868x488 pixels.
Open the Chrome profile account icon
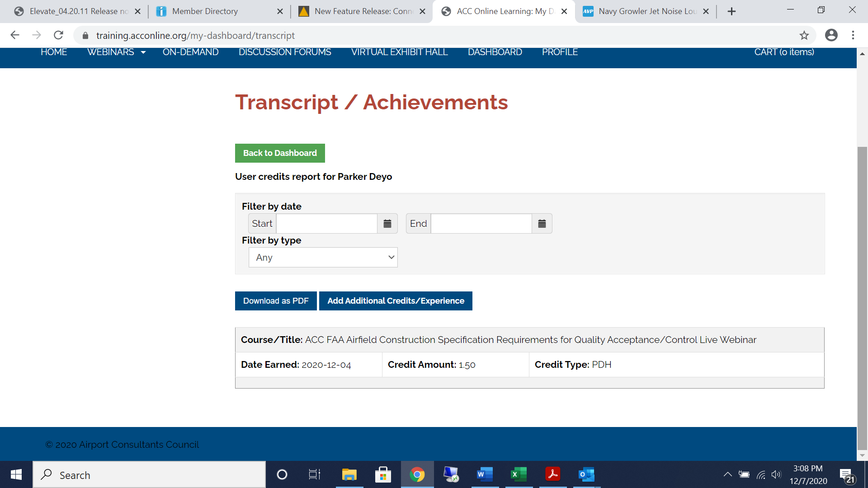[831, 35]
